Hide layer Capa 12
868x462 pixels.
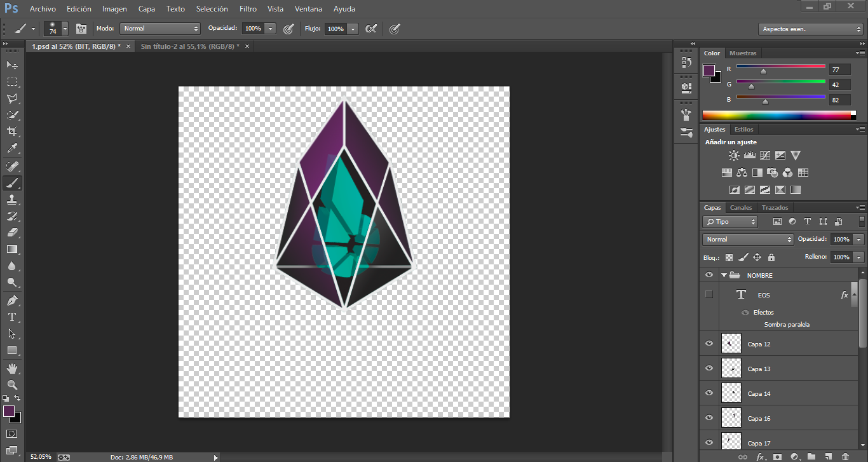tap(709, 344)
